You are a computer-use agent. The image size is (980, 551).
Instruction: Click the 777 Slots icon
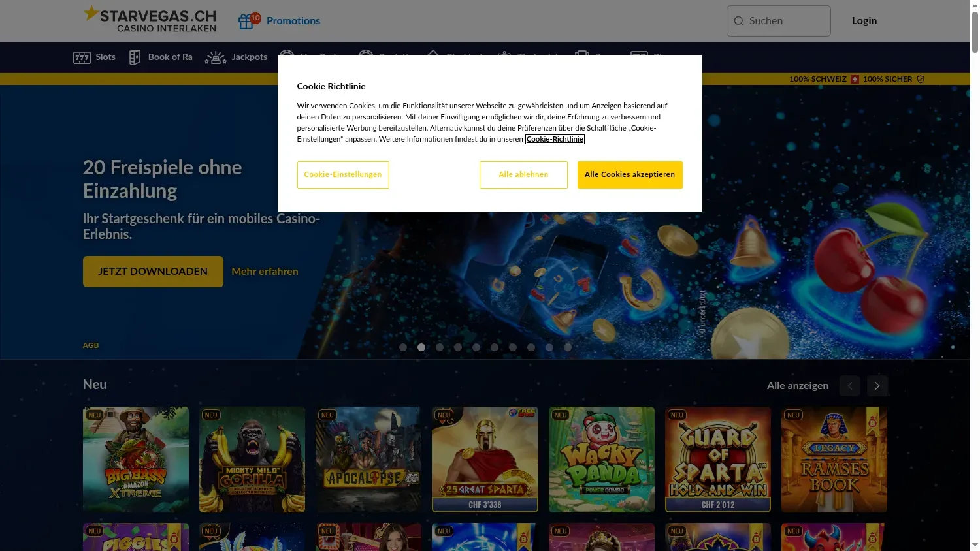tap(82, 57)
